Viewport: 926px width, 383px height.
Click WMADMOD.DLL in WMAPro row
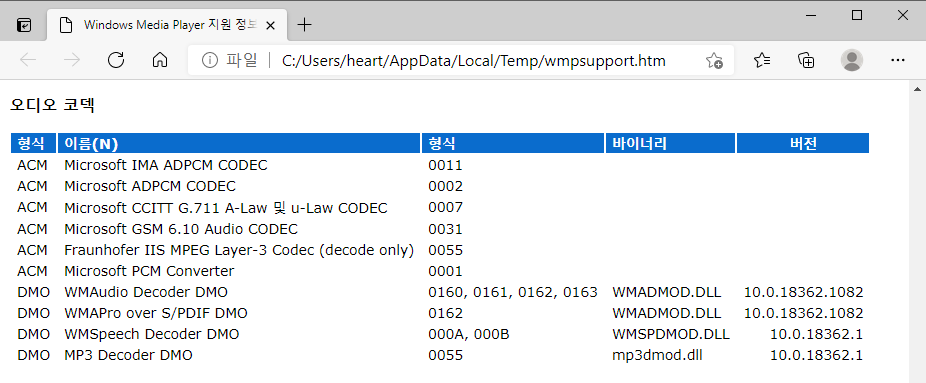[x=666, y=313]
